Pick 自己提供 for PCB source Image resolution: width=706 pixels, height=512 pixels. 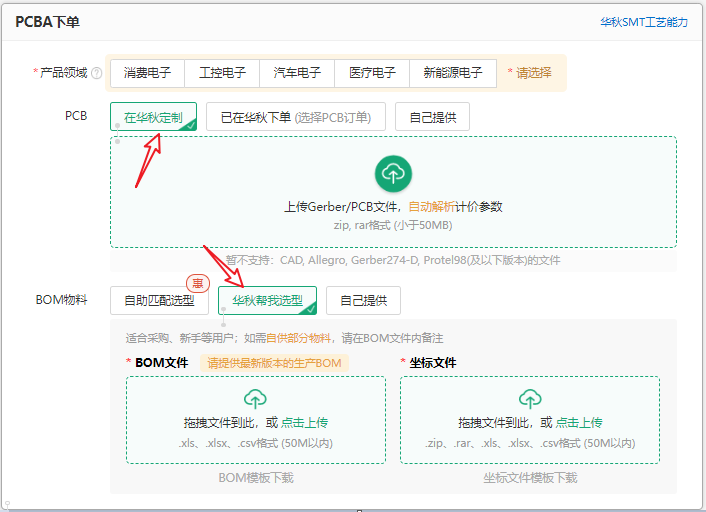pos(432,117)
